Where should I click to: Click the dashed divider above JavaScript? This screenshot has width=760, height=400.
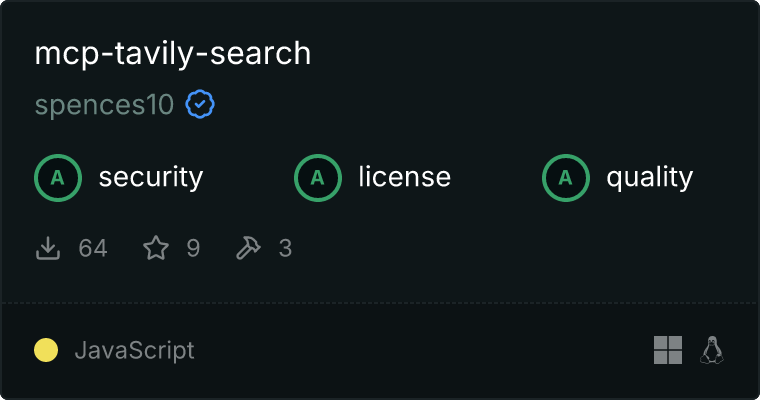click(380, 302)
